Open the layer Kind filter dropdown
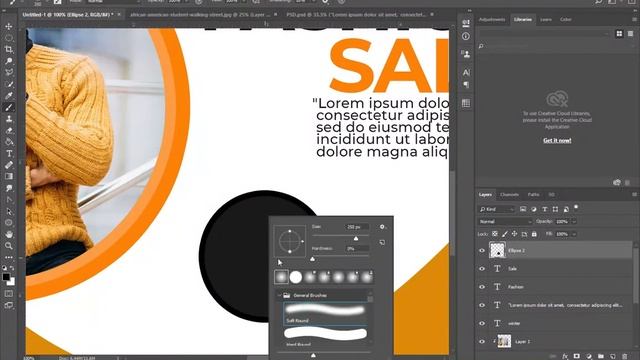This screenshot has height=360, width=640. (x=496, y=209)
